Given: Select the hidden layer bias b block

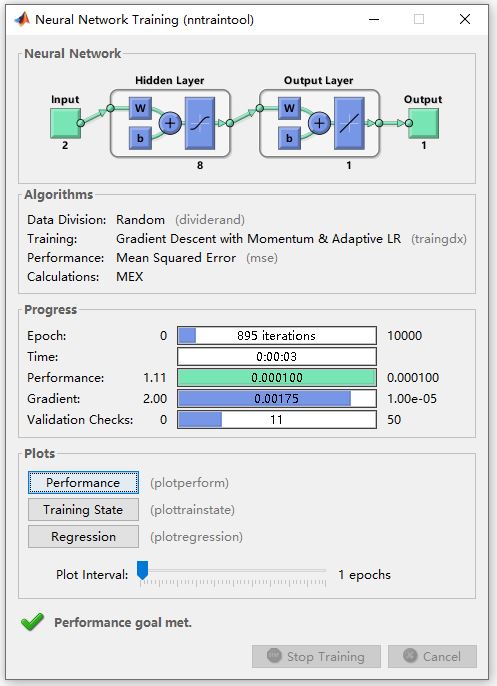Looking at the screenshot, I should 140,138.
